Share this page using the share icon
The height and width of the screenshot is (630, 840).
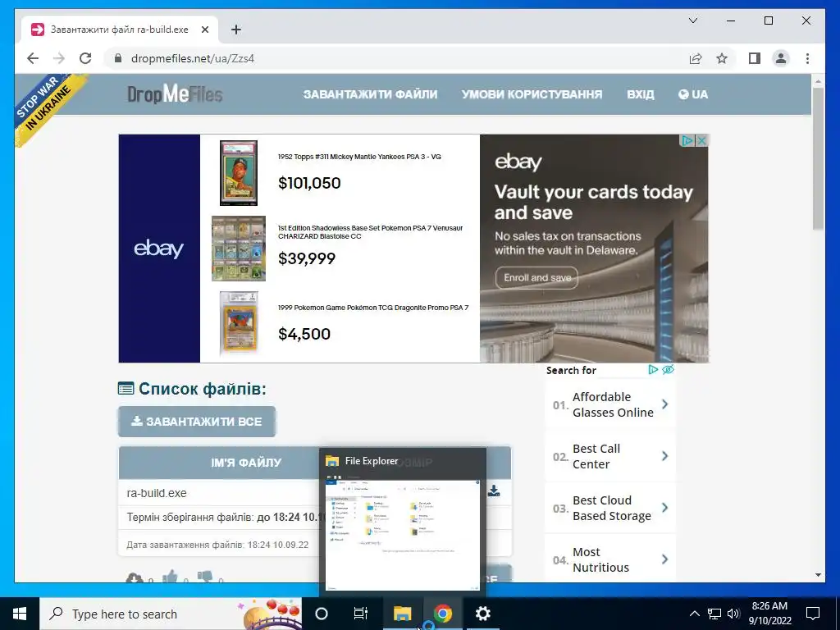point(696,58)
